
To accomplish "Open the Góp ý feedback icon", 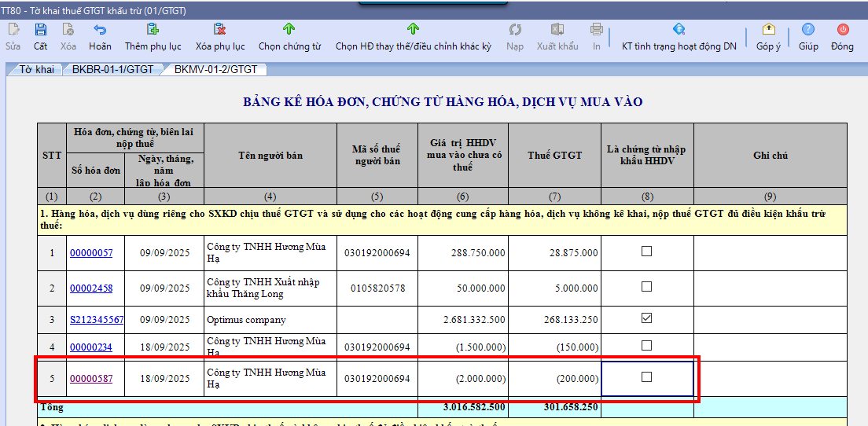I will pyautogui.click(x=768, y=30).
